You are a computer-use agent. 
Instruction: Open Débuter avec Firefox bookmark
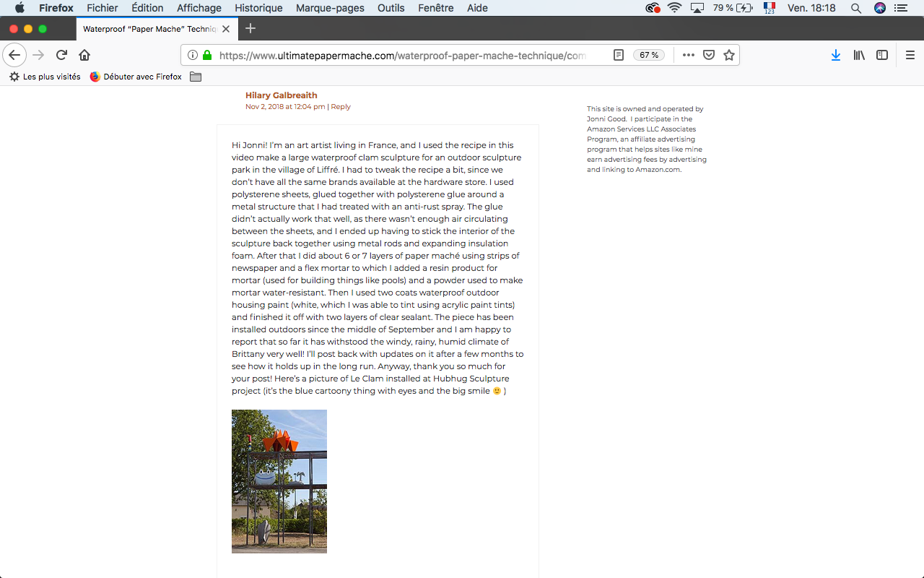tap(136, 77)
